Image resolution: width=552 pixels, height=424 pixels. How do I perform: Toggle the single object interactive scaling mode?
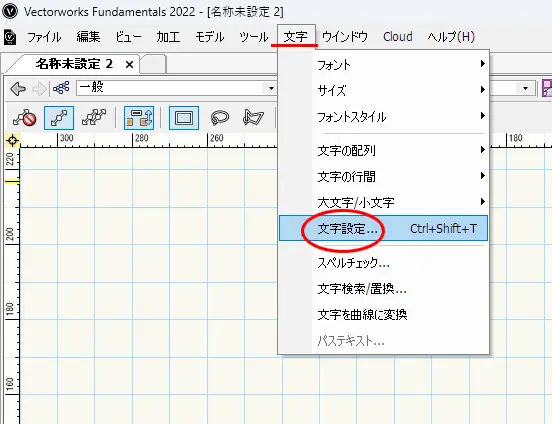coord(59,118)
